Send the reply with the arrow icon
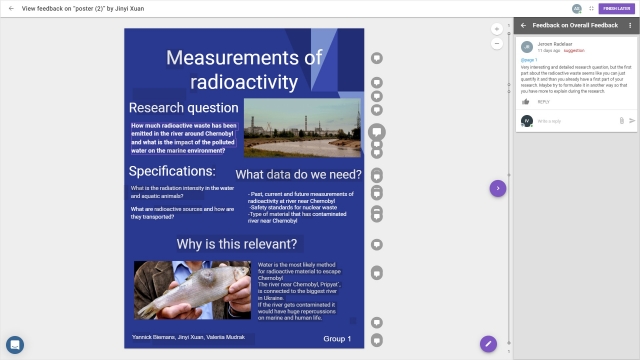Viewport: 640px width, 360px height. (632, 121)
